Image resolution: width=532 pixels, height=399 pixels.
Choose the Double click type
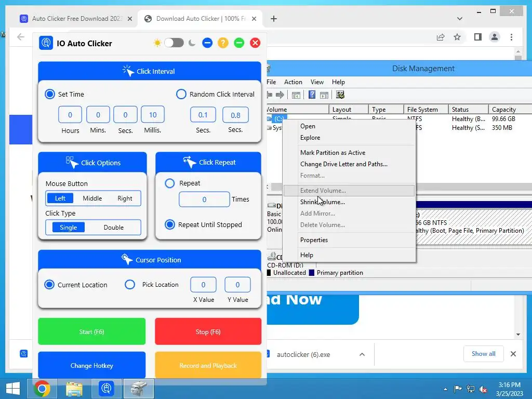pyautogui.click(x=113, y=228)
